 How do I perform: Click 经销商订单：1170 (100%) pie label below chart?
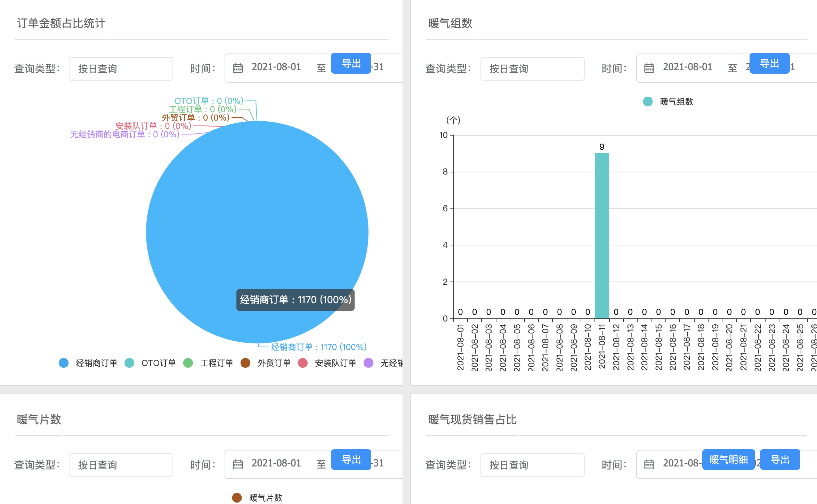coord(319,347)
